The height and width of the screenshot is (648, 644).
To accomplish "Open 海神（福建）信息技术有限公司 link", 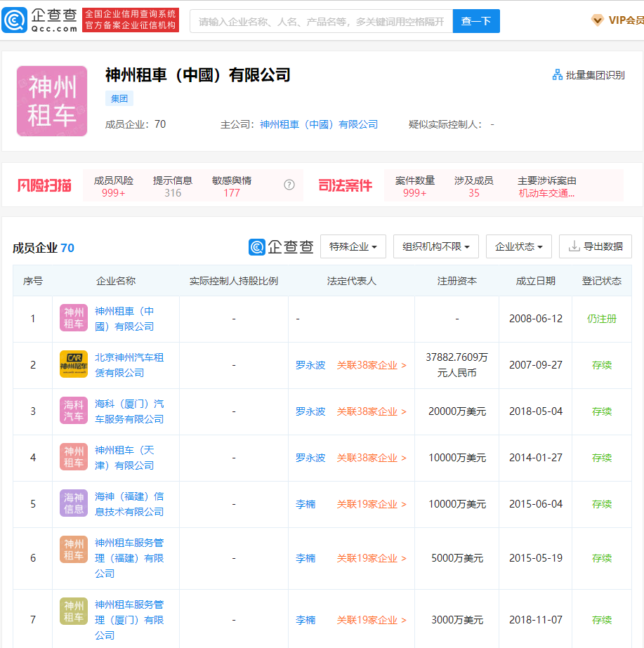I will click(129, 504).
